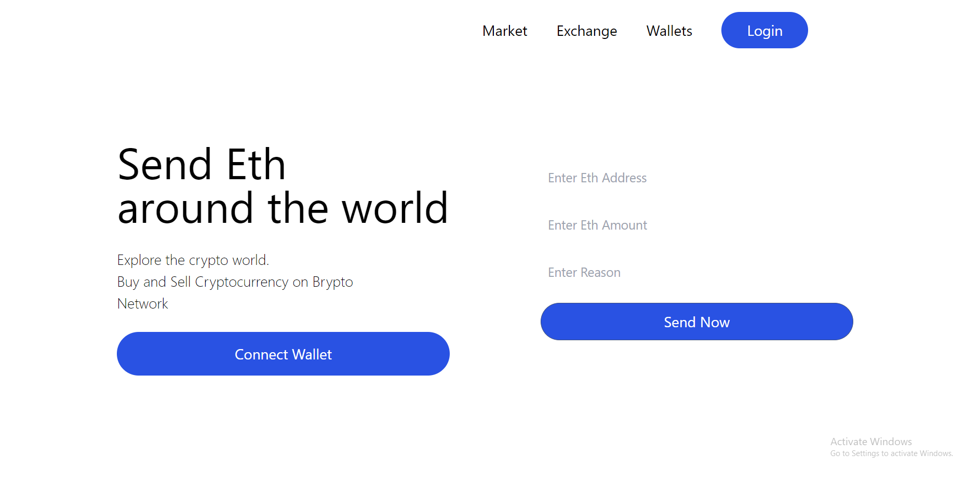Click the word "world" in the large heading
This screenshot has width=980, height=481.
click(x=395, y=209)
